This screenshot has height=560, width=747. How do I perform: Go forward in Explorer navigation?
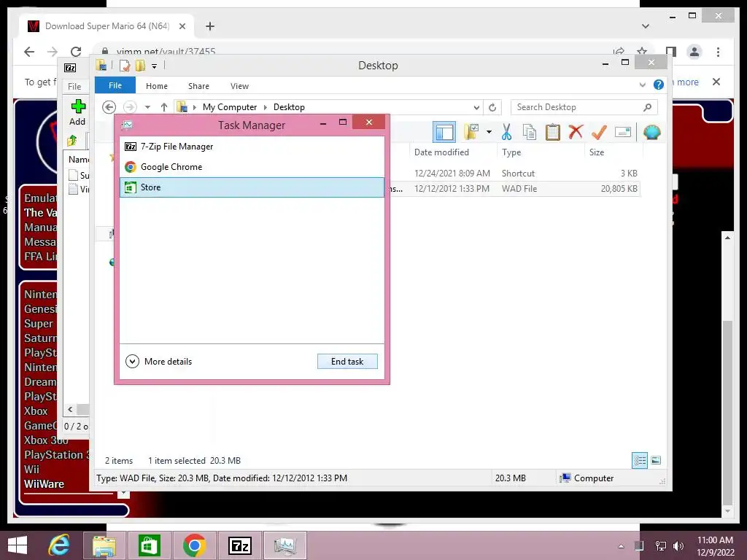130,107
